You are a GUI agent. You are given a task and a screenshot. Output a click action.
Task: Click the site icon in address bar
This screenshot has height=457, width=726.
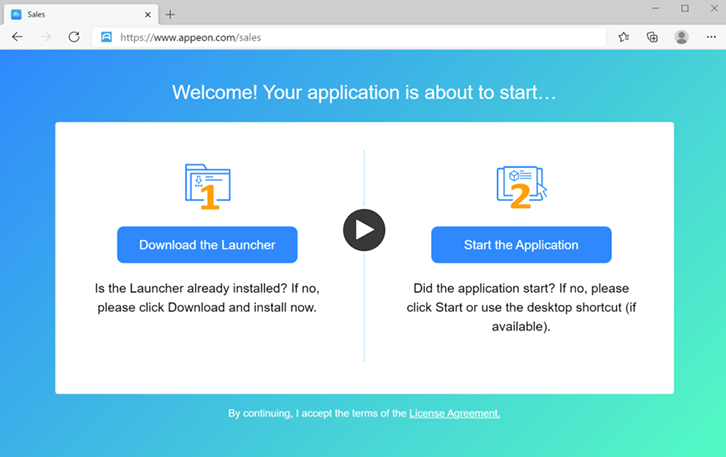107,37
